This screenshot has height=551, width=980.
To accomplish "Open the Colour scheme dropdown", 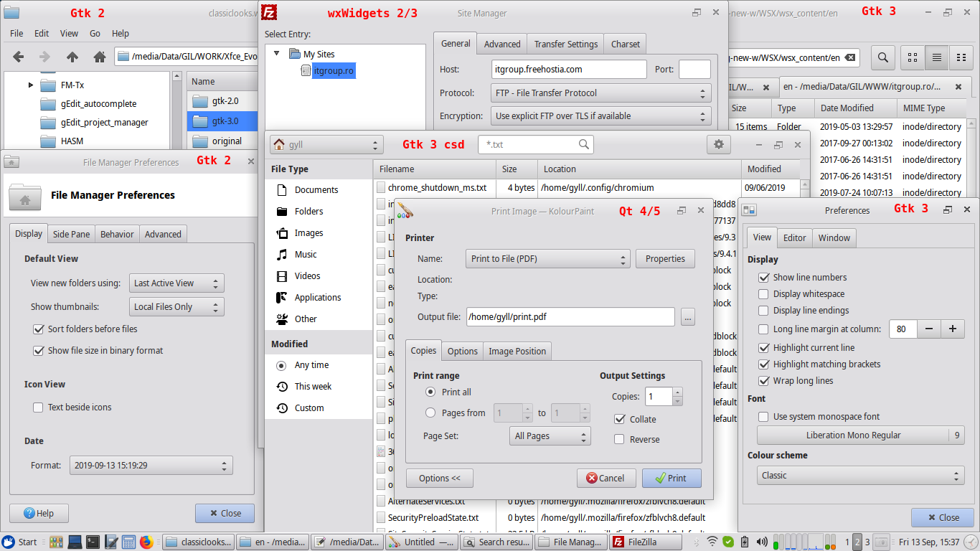I will (x=860, y=475).
